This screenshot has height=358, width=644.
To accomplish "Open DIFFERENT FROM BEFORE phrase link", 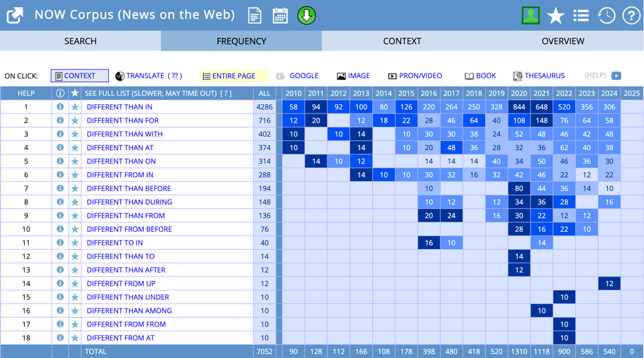I will pos(130,229).
